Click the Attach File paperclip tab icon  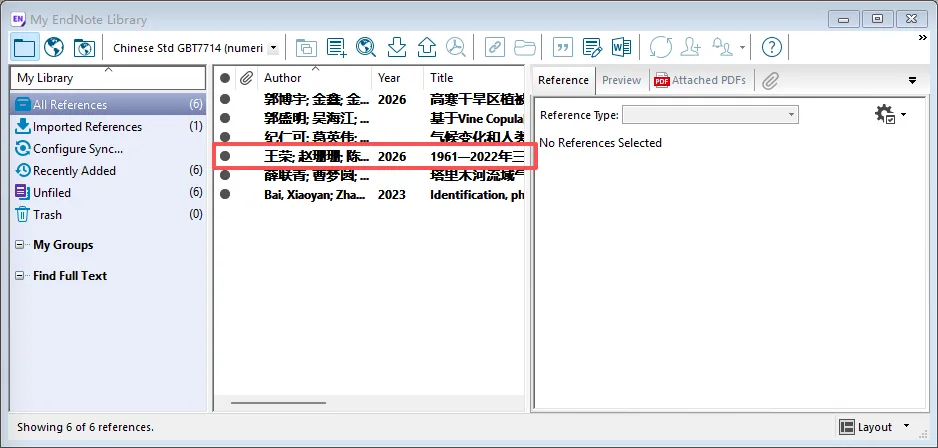770,80
